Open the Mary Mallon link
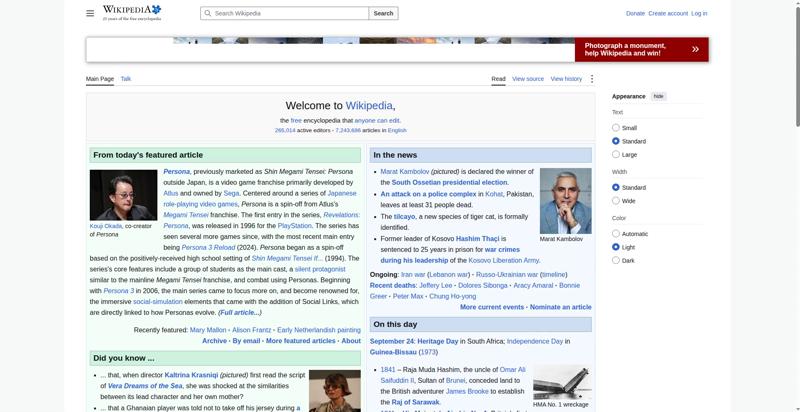Image resolution: width=800 pixels, height=412 pixels. coord(208,330)
